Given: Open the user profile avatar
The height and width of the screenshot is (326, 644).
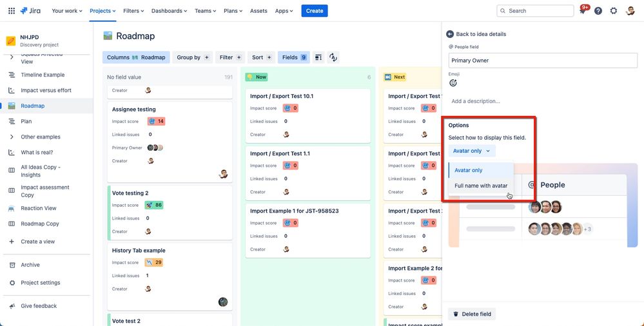Looking at the screenshot, I should [x=630, y=11].
